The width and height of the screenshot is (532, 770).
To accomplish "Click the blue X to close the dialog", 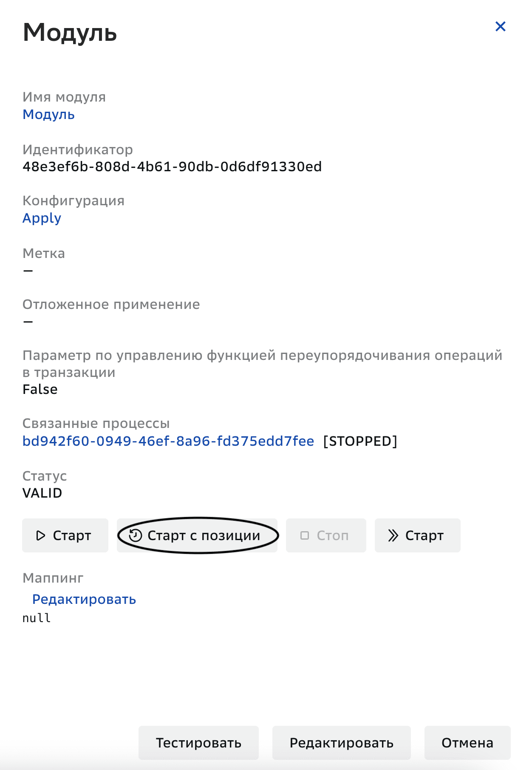I will [501, 26].
